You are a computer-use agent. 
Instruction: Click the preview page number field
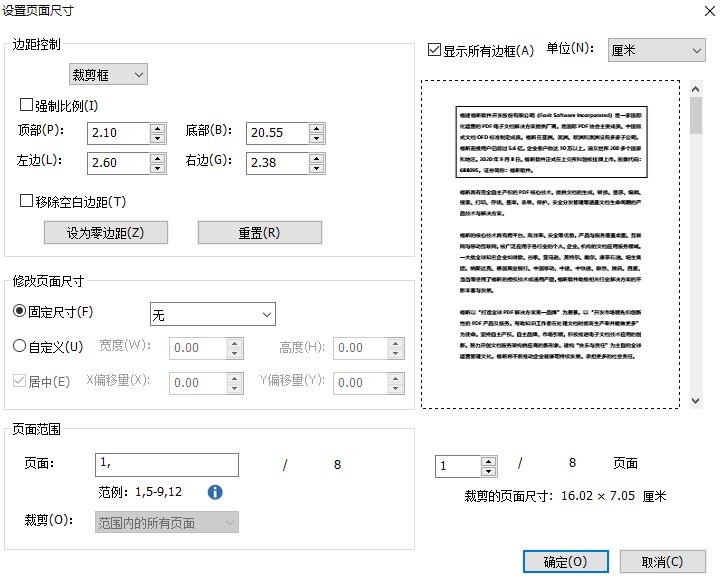(x=458, y=466)
